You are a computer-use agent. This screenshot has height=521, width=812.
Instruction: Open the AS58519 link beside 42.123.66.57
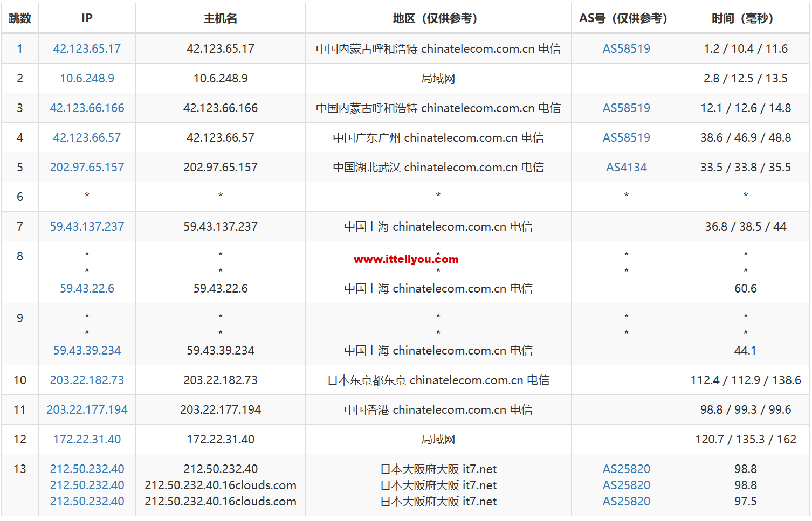tap(626, 137)
